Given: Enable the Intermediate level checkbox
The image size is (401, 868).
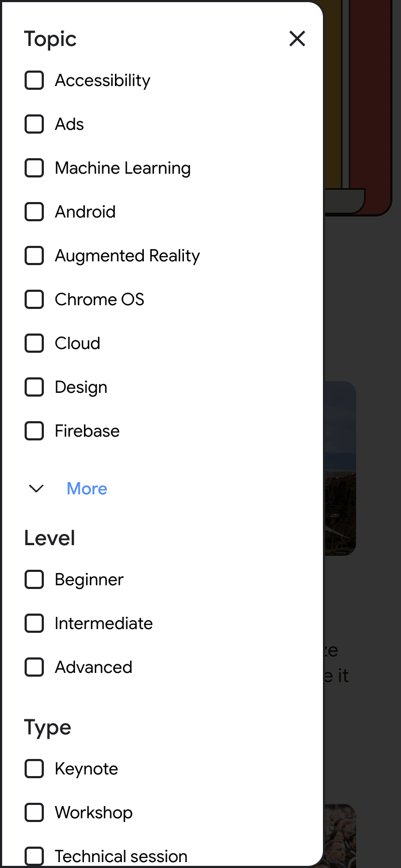Looking at the screenshot, I should point(34,623).
